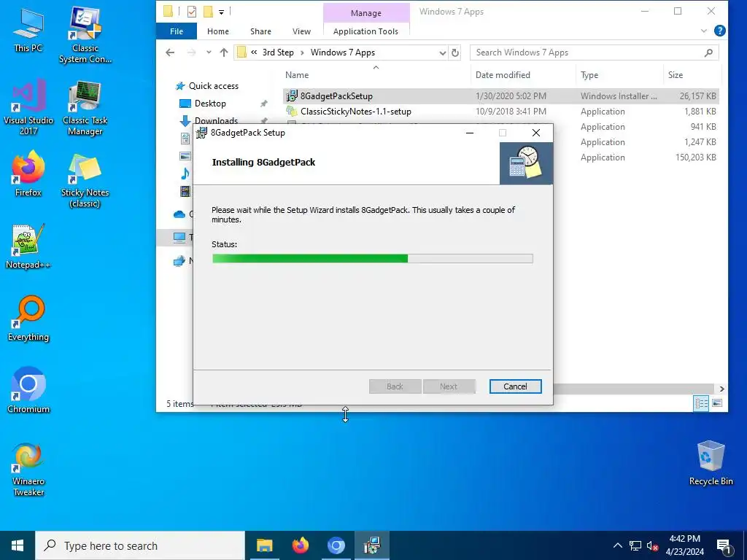Sort by Date modified column
Screen dimensions: 747x560
click(523, 75)
